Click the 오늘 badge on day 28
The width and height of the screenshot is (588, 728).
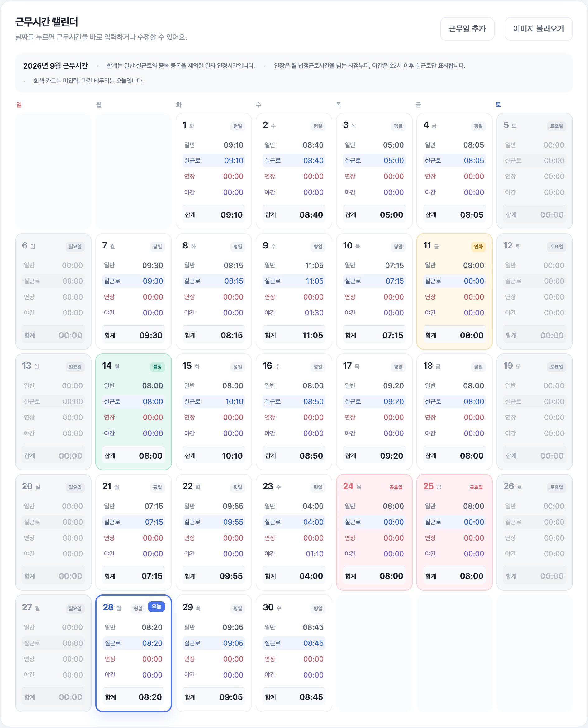156,607
